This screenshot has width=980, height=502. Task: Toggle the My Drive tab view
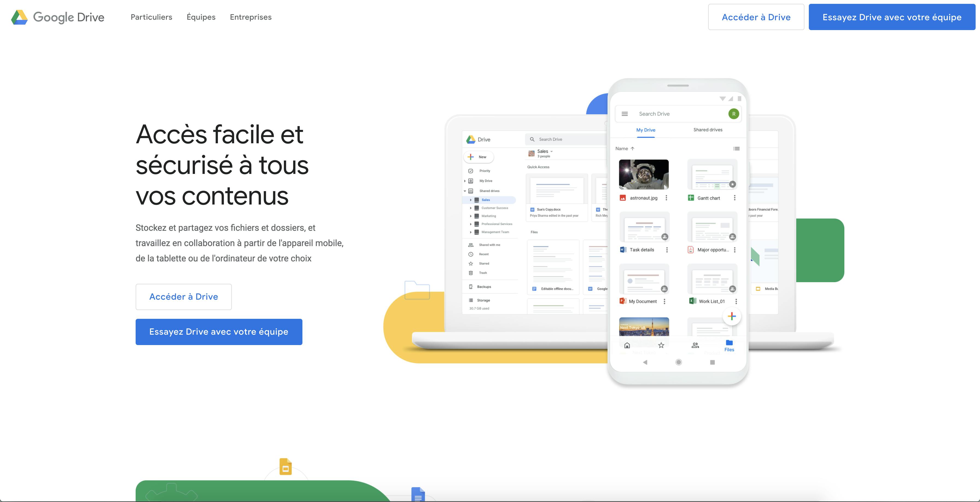[x=645, y=130]
